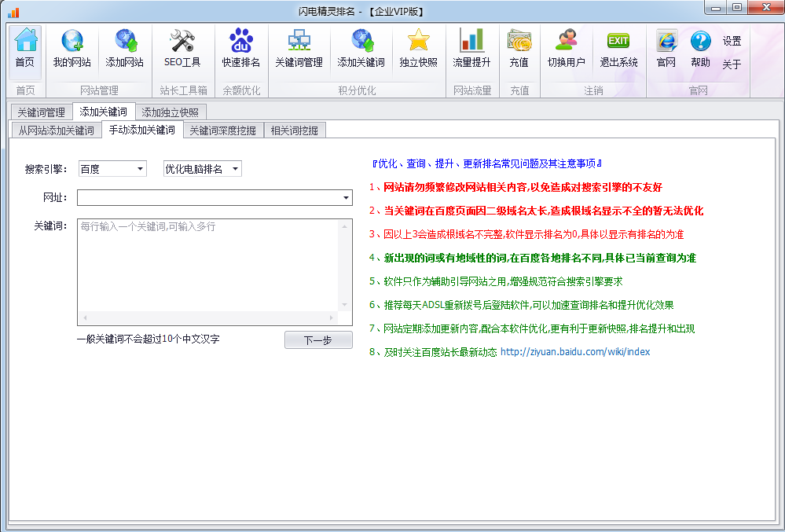
Task: Click the keyword box horizontal scrollbar
Action: pos(208,318)
